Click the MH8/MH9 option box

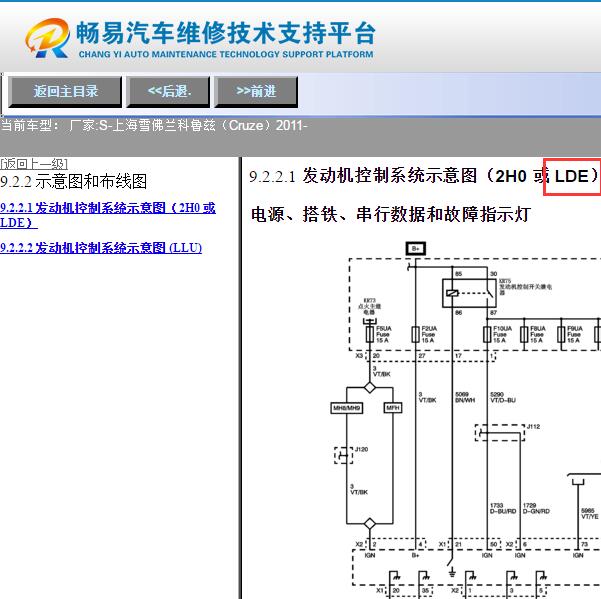coord(346,408)
